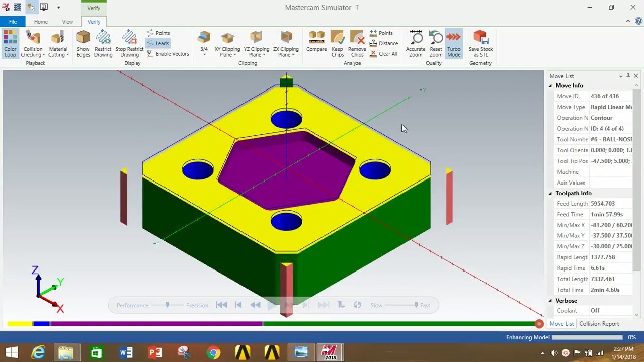Click the Color Loop icon
Screen dimensions: 644x362
click(10, 44)
